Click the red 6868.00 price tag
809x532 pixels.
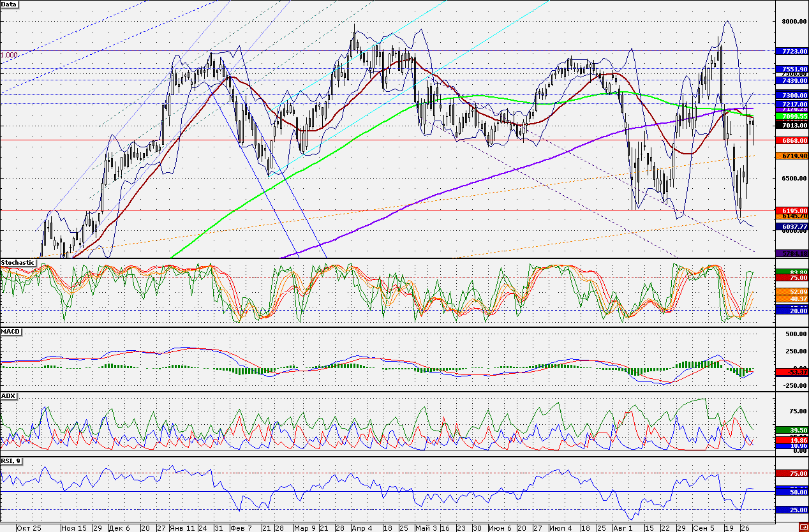point(791,140)
